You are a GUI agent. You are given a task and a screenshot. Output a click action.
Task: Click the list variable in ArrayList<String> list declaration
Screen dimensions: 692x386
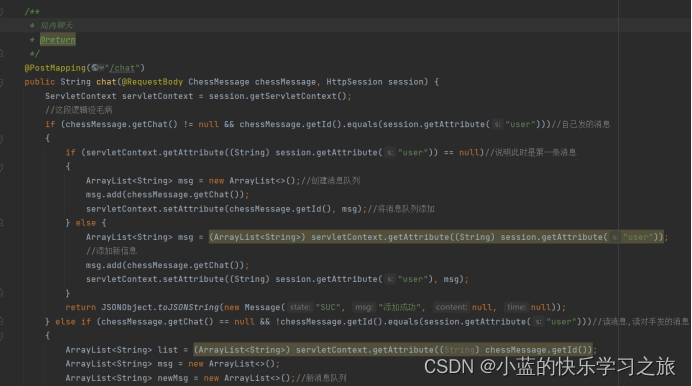tap(168, 350)
